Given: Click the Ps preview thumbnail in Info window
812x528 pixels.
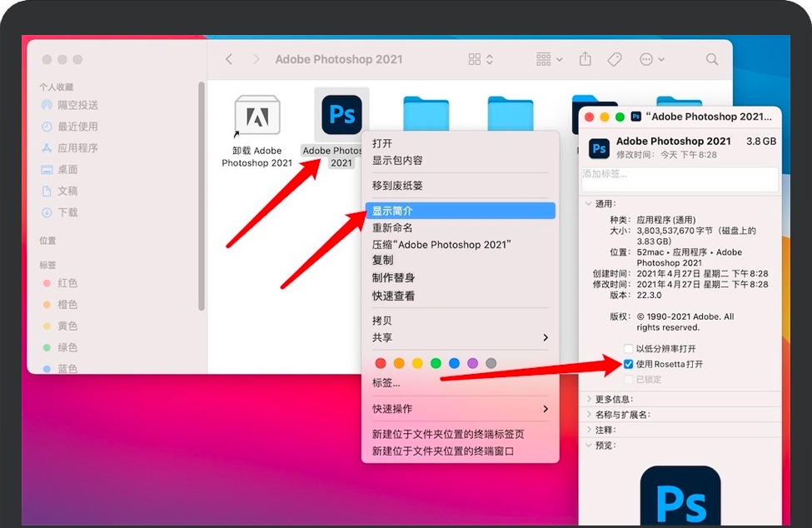Looking at the screenshot, I should [x=680, y=496].
